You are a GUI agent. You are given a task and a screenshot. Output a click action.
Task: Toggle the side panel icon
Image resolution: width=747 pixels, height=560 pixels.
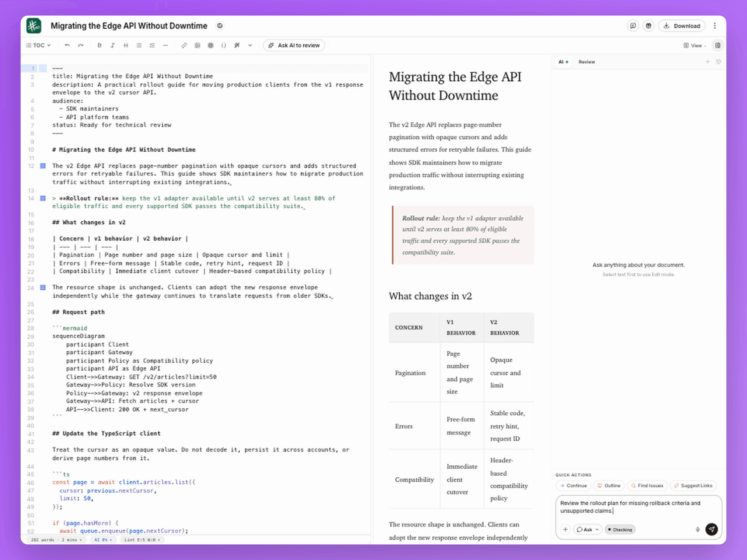pyautogui.click(x=718, y=45)
